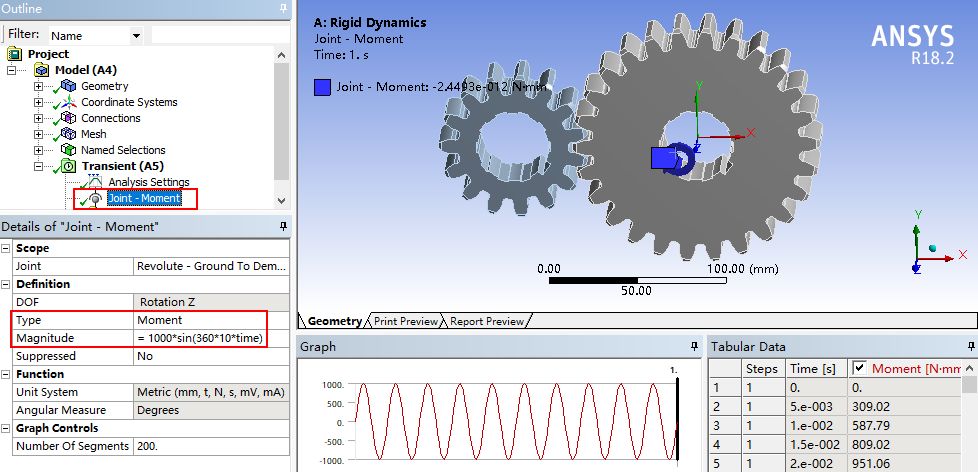Screen dimensions: 978x472
Task: Click the Time cell 1.5e-002
Action: 814,445
